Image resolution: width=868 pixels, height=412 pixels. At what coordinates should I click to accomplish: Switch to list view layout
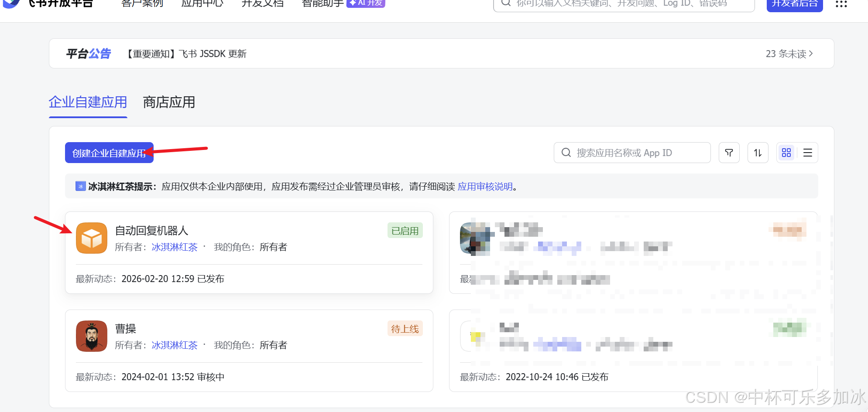807,153
